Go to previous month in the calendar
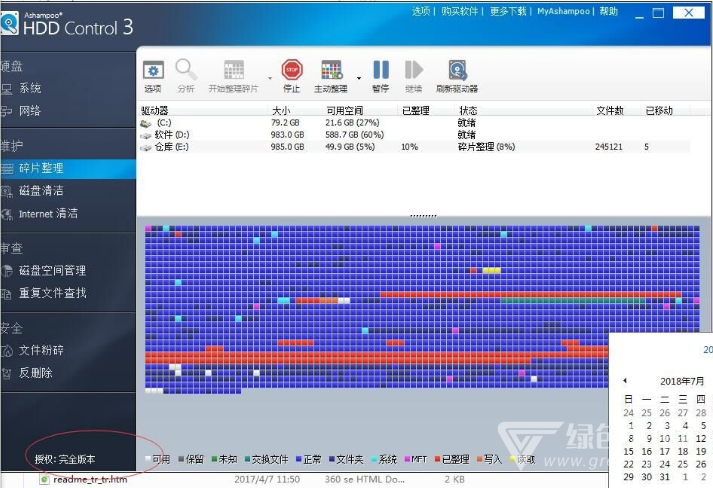The image size is (713, 488). click(x=625, y=381)
